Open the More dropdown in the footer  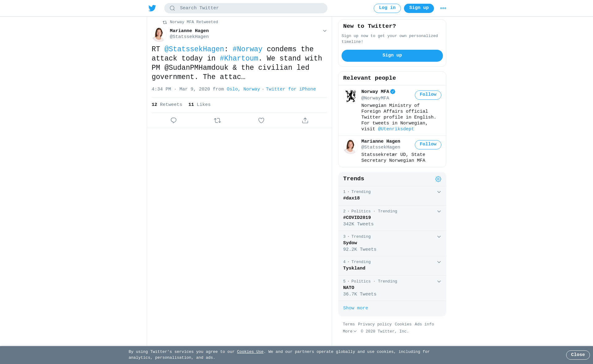pos(350,332)
